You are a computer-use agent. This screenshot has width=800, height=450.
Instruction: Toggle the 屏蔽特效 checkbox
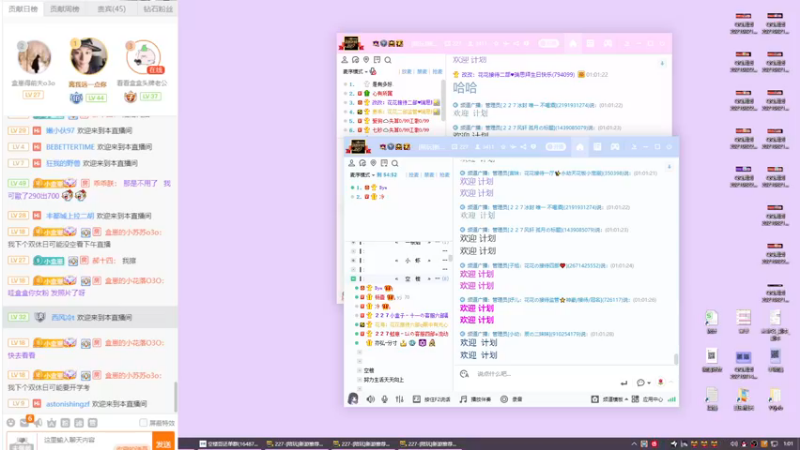pyautogui.click(x=143, y=422)
